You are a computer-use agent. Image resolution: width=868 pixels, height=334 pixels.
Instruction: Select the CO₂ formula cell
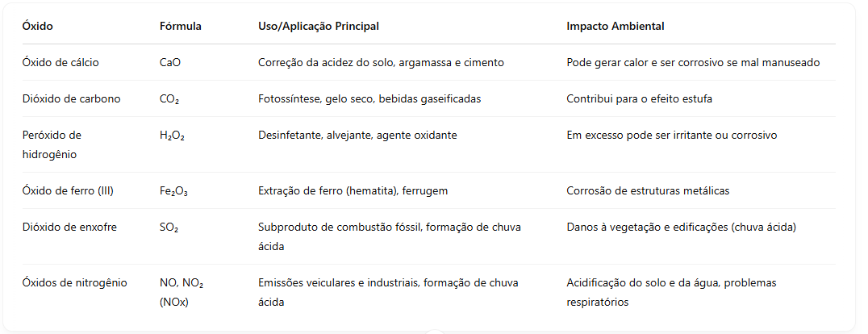pos(169,99)
